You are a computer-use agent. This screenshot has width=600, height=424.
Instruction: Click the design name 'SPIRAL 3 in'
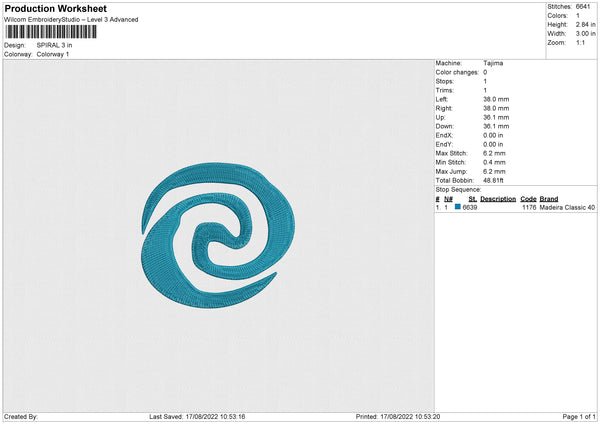54,45
